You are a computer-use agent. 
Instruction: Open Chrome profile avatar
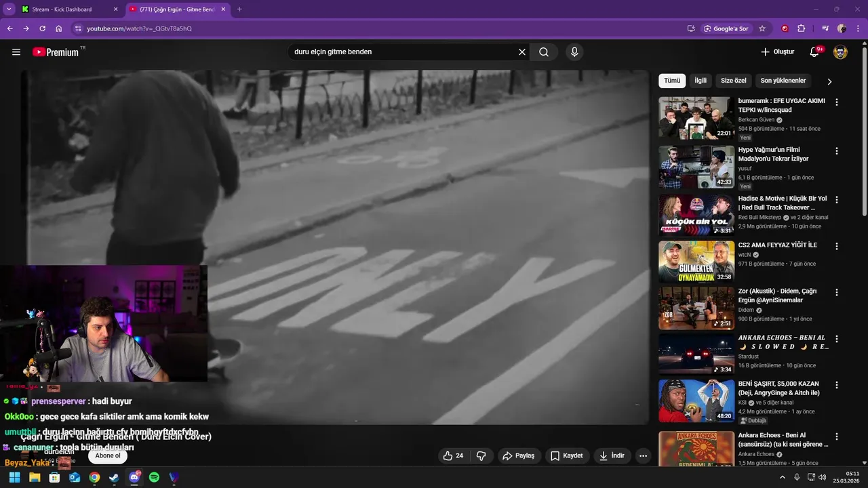click(x=842, y=28)
